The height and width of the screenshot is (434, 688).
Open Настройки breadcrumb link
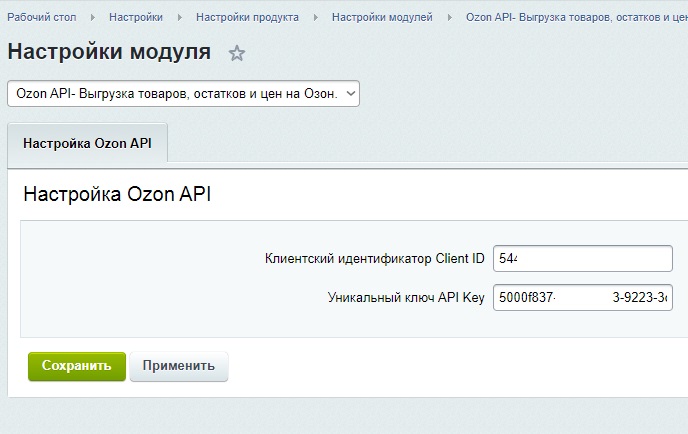(x=136, y=17)
